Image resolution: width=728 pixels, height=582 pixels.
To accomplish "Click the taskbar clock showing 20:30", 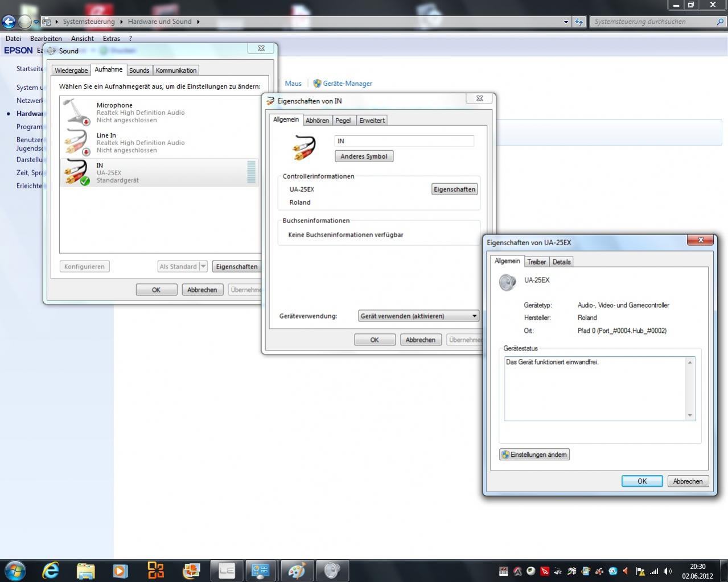I will (x=697, y=571).
